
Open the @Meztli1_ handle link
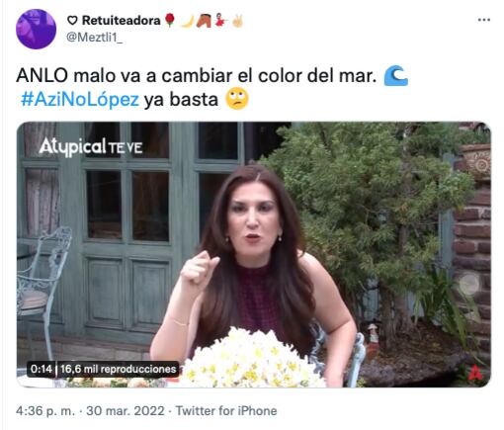point(94,38)
